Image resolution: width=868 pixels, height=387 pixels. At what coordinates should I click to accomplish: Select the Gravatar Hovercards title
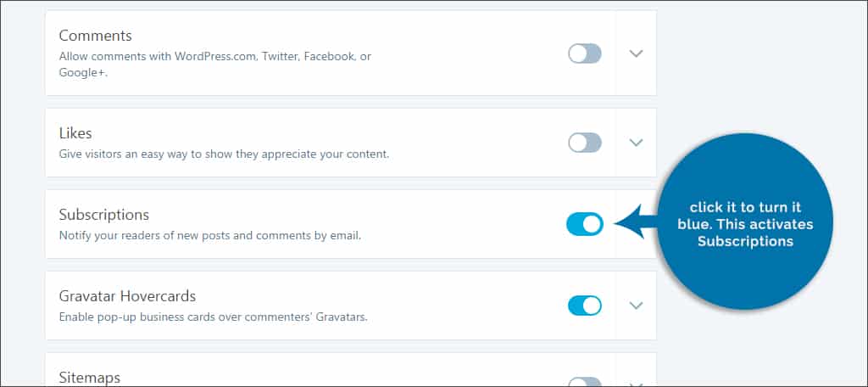(x=127, y=296)
